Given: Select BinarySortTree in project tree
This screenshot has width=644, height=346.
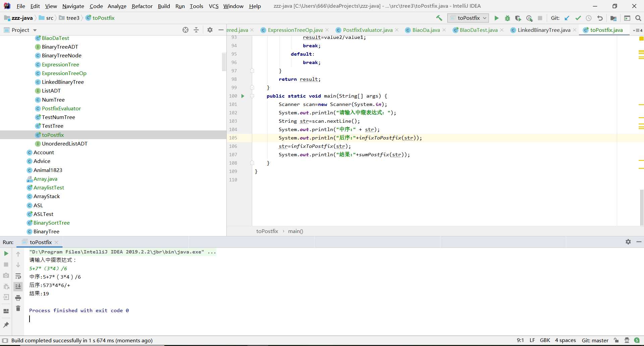Looking at the screenshot, I should click(x=51, y=223).
